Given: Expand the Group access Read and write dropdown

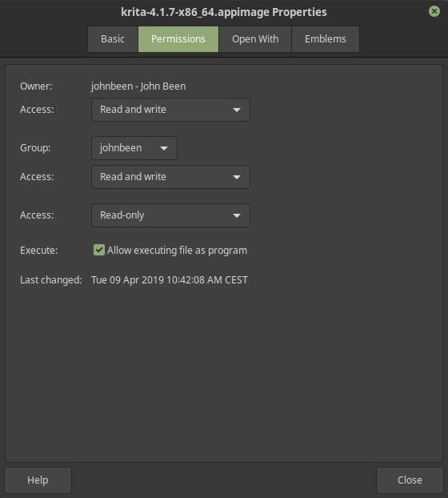Looking at the screenshot, I should pyautogui.click(x=170, y=177).
